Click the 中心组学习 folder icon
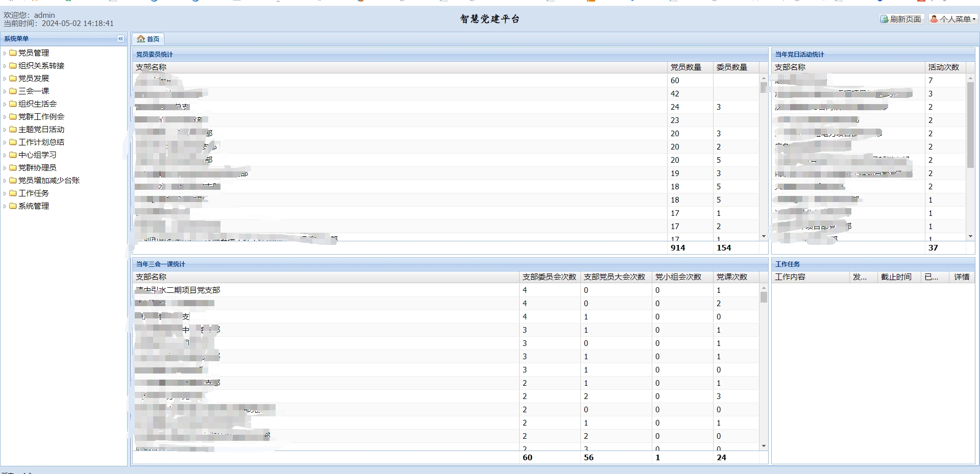 [x=13, y=155]
